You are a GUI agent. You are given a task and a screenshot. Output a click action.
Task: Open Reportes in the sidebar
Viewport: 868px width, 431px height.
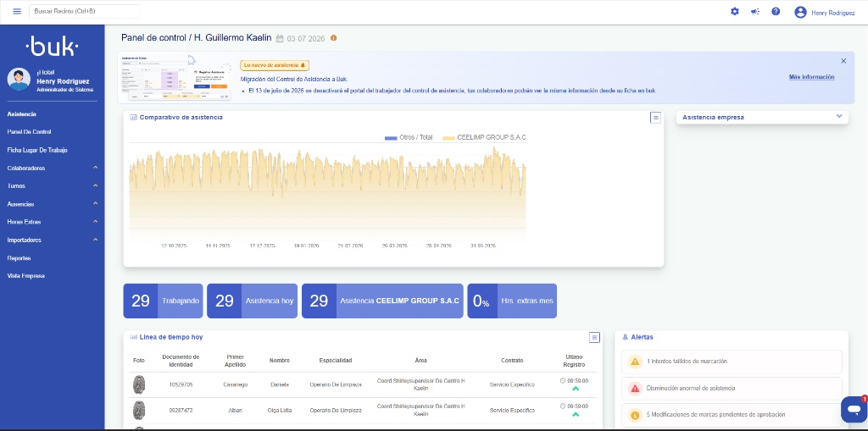click(x=19, y=257)
